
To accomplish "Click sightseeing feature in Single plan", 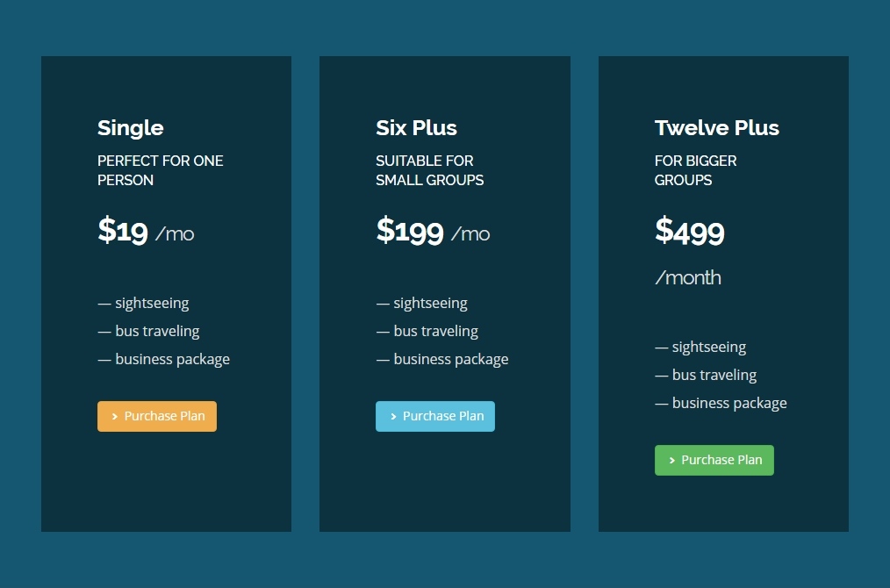I will tap(151, 303).
